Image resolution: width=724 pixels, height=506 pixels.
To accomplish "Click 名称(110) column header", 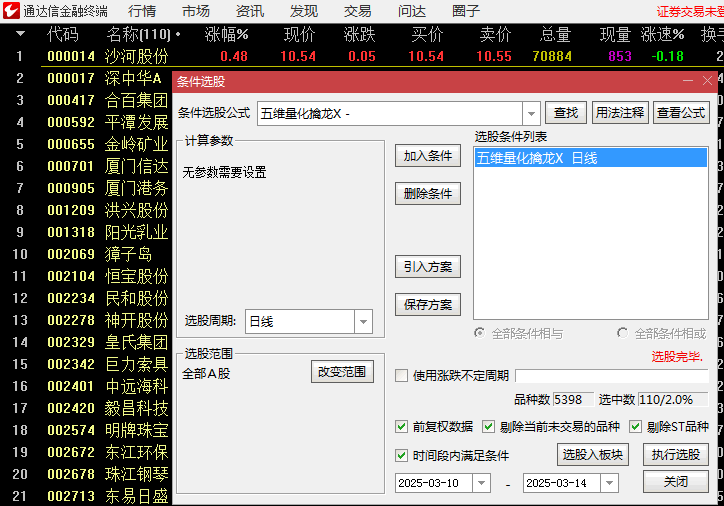I will tap(139, 35).
